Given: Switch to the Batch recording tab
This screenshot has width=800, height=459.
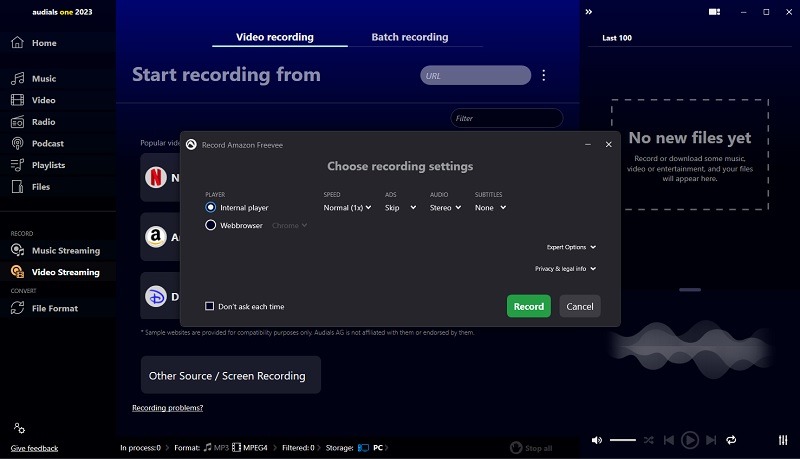Looking at the screenshot, I should pos(410,37).
